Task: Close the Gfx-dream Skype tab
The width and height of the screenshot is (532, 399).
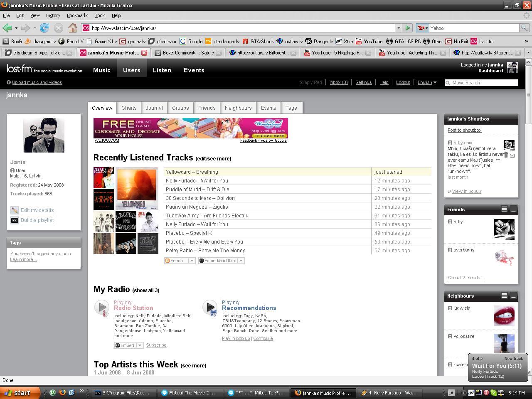Action: coord(69,53)
